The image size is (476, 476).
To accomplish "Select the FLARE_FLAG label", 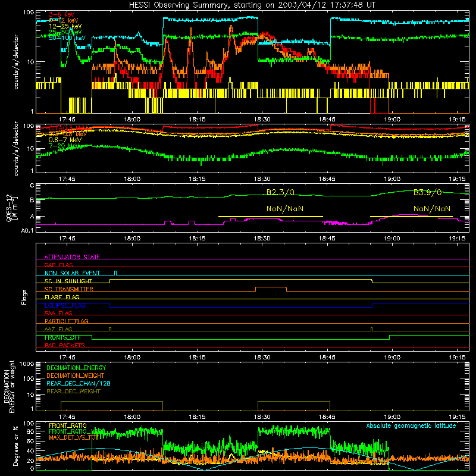I will click(62, 297).
